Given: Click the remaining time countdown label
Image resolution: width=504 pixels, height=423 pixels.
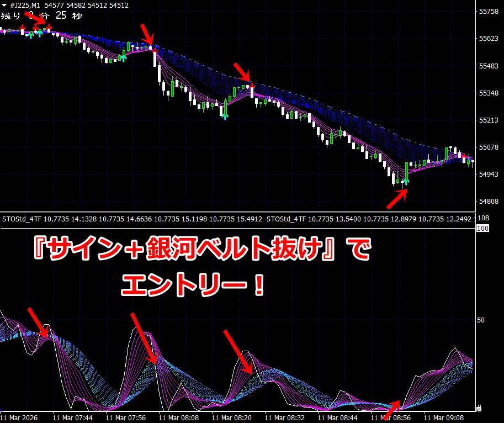Looking at the screenshot, I should [41, 15].
